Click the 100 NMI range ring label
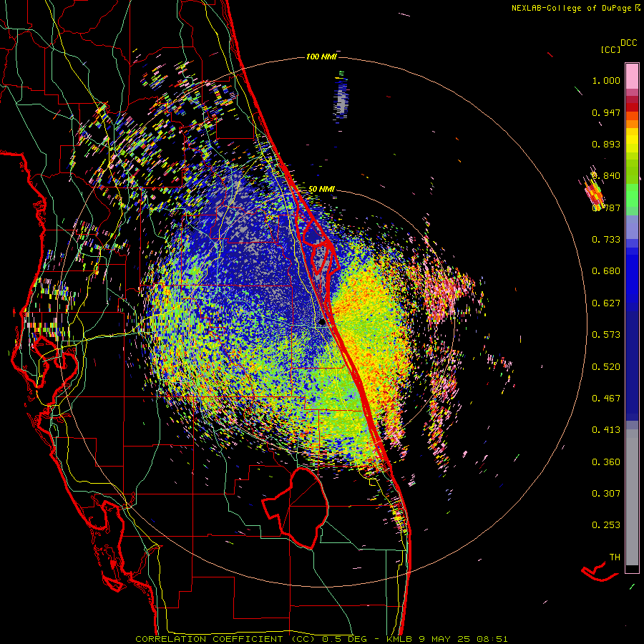 coord(321,57)
